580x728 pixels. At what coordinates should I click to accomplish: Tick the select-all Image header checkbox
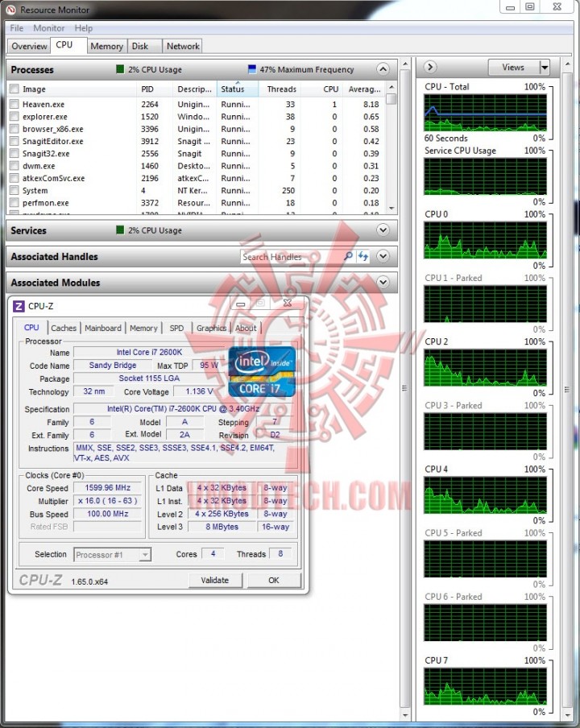click(x=14, y=89)
